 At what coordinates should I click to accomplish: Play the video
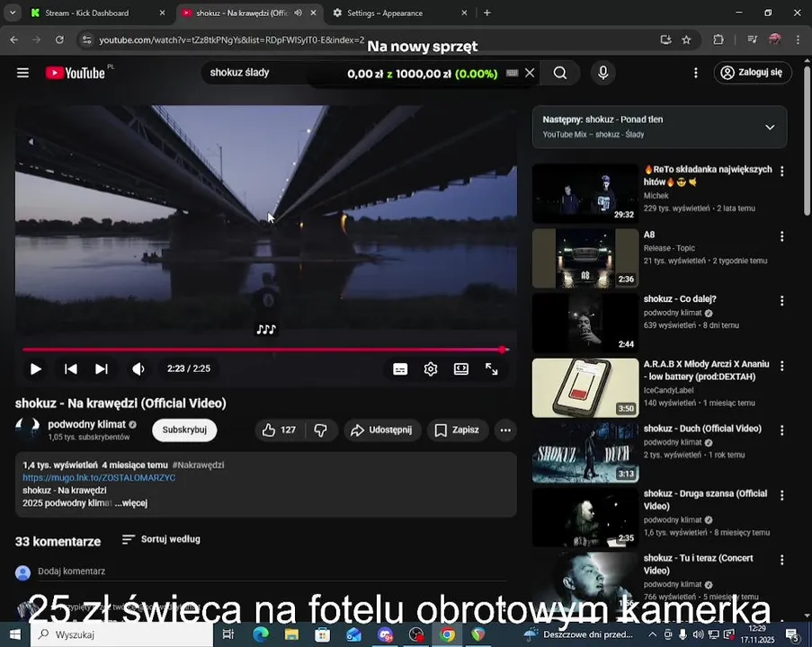coord(35,369)
